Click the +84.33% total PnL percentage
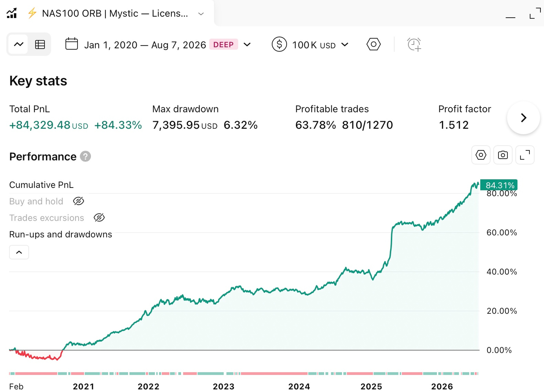The height and width of the screenshot is (392, 544). (118, 125)
